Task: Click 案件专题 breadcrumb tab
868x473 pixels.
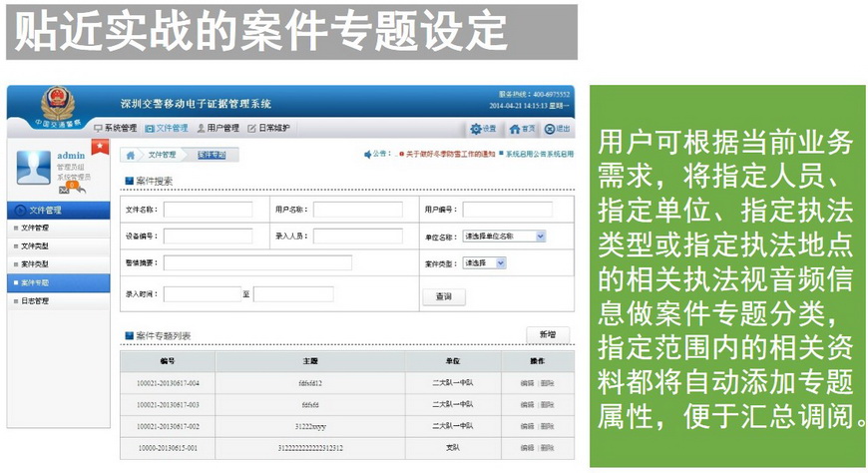Action: pos(212,155)
